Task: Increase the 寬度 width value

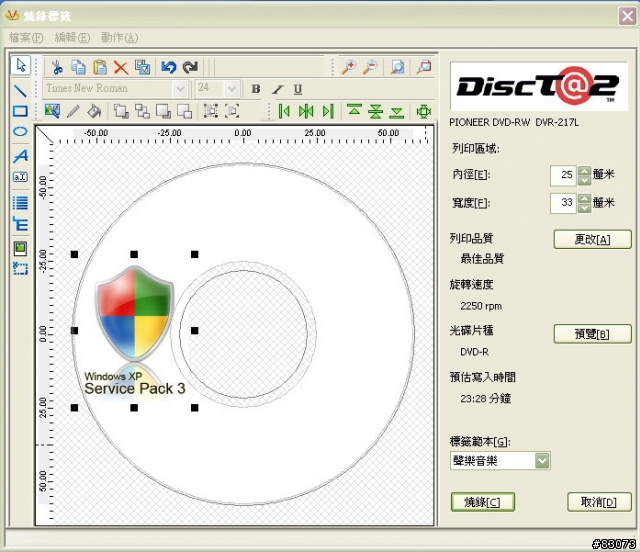Action: click(x=585, y=198)
